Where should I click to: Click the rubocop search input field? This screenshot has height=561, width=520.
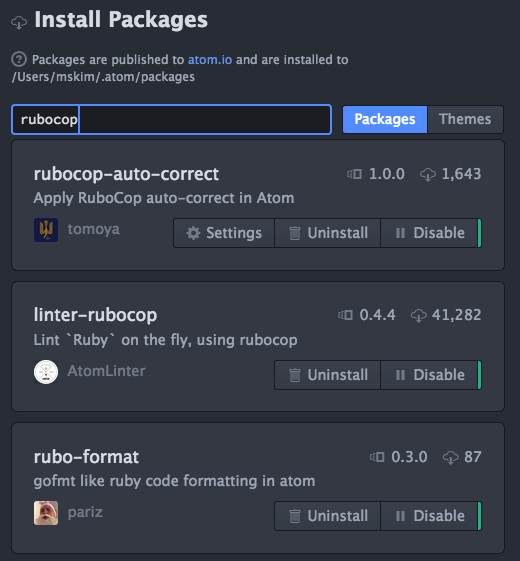tap(171, 119)
